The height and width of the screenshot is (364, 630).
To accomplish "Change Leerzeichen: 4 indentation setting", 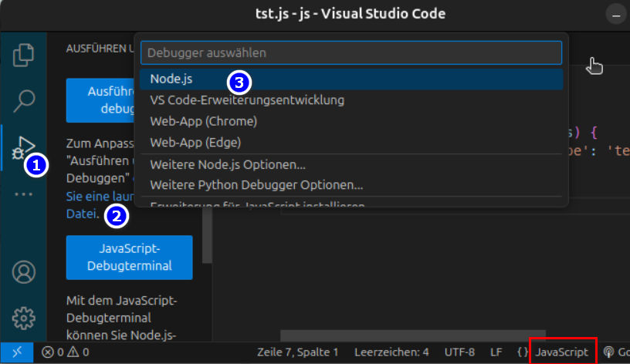I will click(x=391, y=352).
